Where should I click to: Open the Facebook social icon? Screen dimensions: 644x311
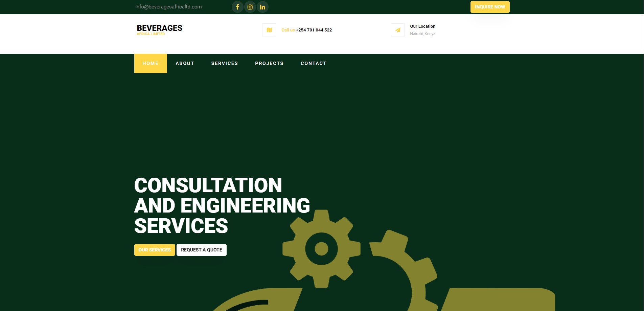click(237, 7)
